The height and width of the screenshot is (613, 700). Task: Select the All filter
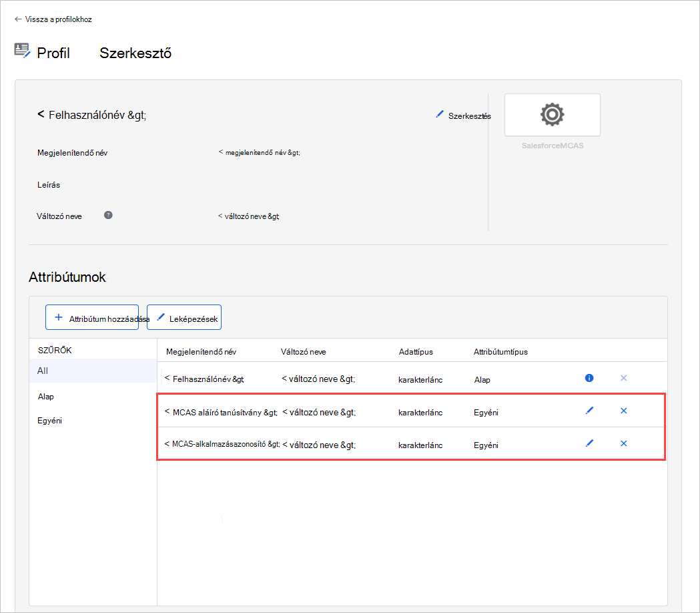coord(93,371)
